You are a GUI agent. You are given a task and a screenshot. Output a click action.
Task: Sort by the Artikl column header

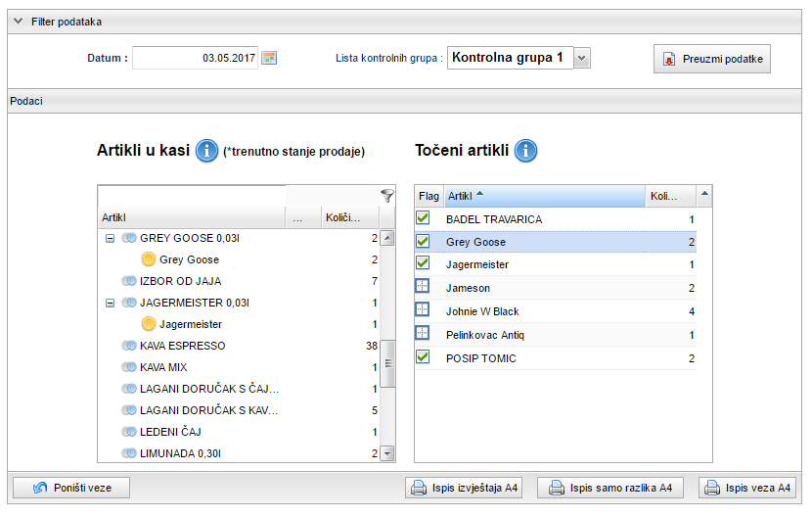[544, 197]
